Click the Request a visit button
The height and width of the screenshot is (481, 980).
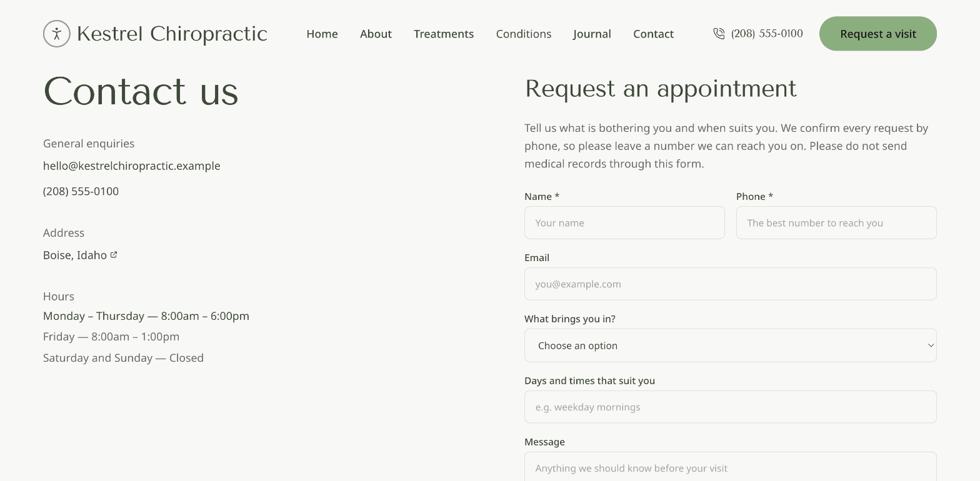(x=878, y=34)
